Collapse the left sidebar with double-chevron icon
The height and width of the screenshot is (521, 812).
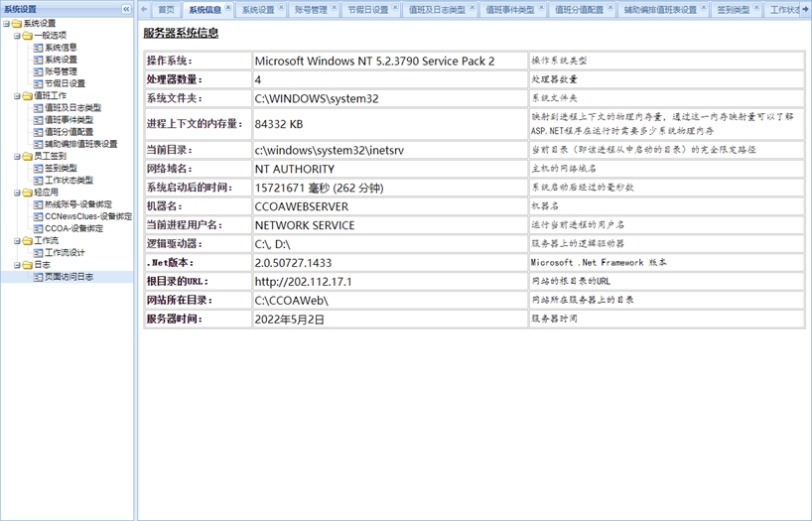click(x=126, y=9)
